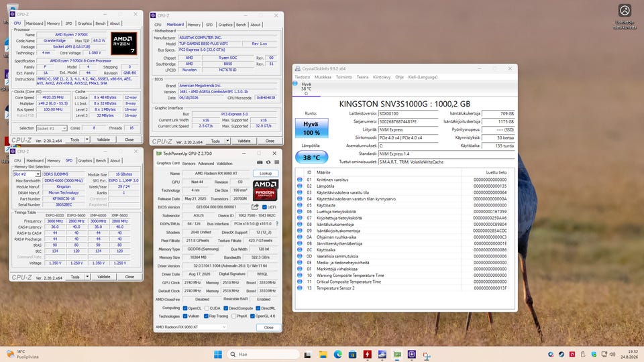Click the Steam icon in the system tray
The height and width of the screenshot is (362, 644).
click(561, 354)
